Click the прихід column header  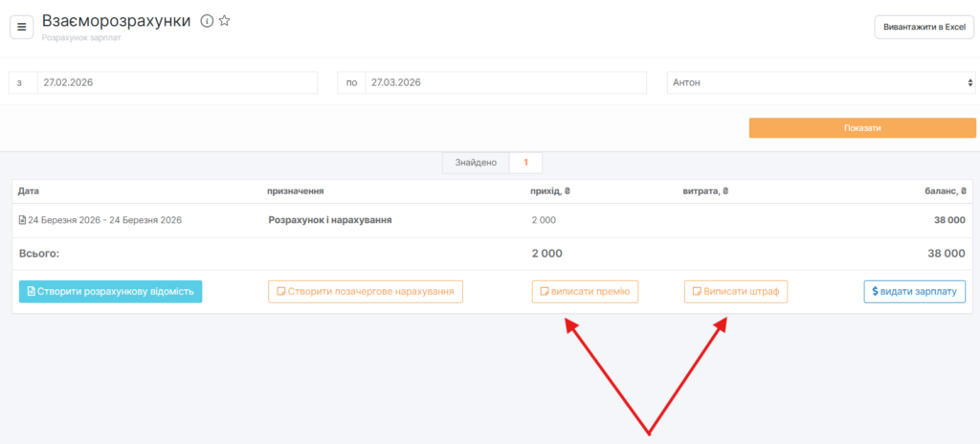click(550, 191)
